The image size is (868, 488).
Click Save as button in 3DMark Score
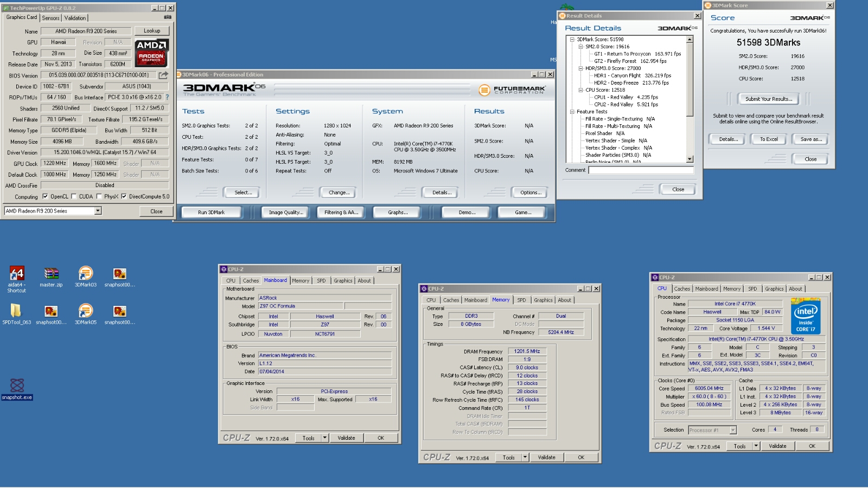(x=811, y=139)
